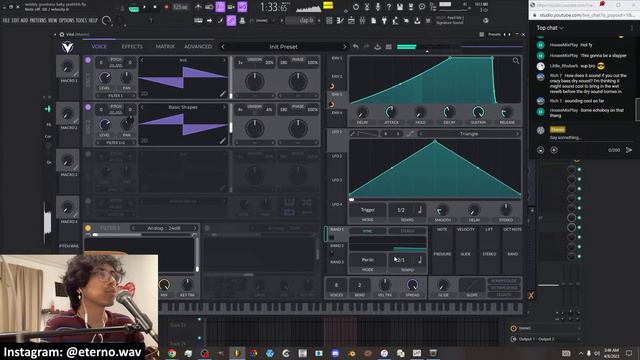This screenshot has height=360, width=640.
Task: Open FL Studio mixer icon
Action: coord(362,20)
